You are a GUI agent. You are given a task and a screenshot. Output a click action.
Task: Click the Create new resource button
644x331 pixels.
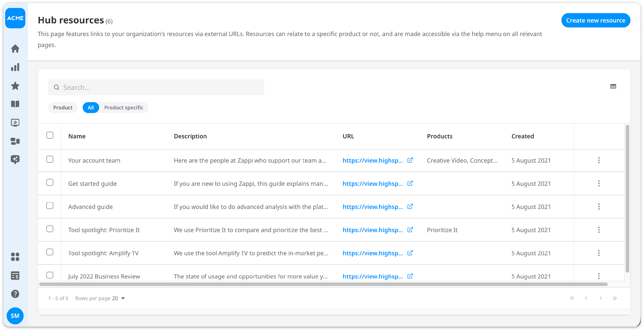pyautogui.click(x=595, y=20)
